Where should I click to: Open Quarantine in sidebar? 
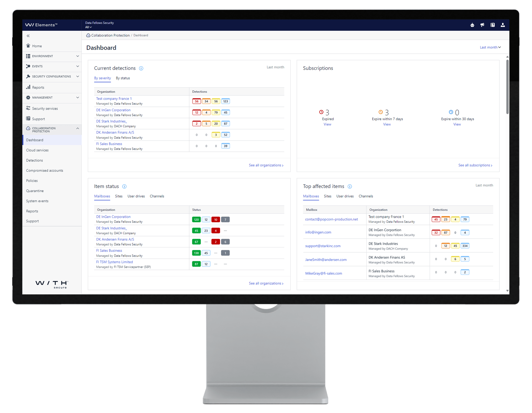click(35, 191)
